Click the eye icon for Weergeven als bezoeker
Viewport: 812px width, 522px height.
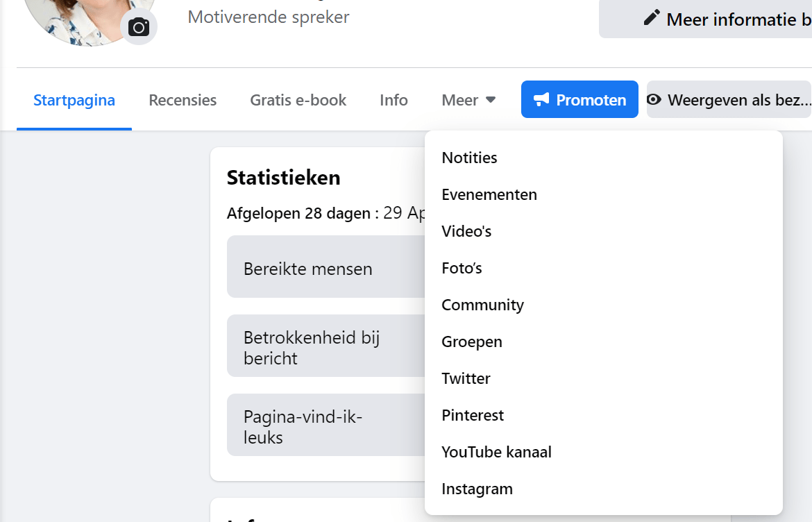click(654, 99)
